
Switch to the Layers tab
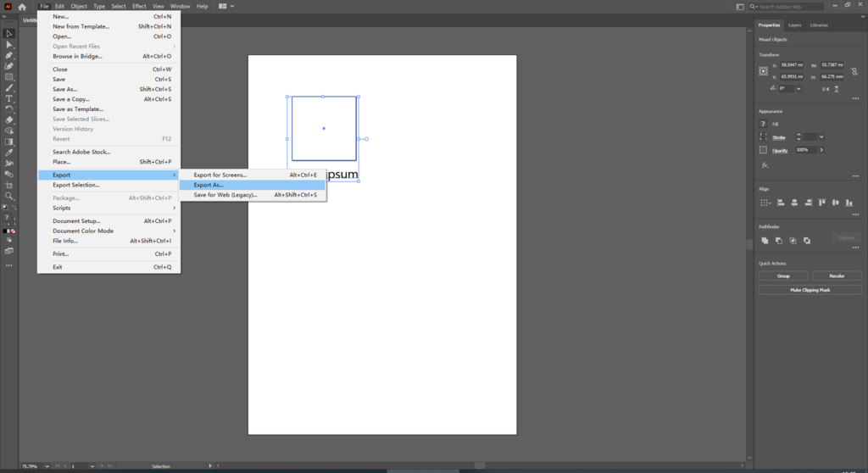(794, 25)
